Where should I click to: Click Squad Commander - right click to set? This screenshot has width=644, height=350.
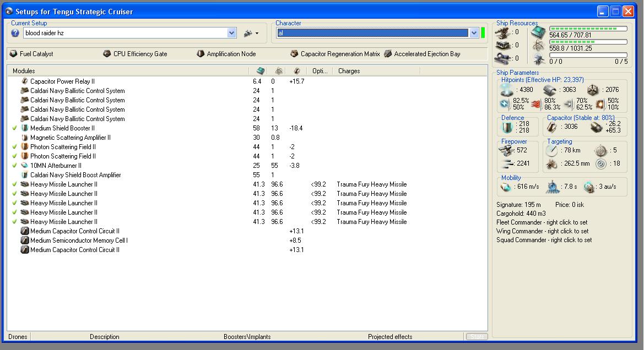click(x=544, y=240)
